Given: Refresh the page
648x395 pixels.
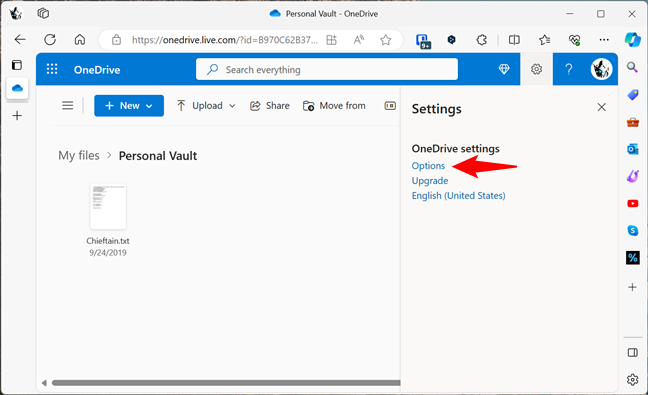Looking at the screenshot, I should pyautogui.click(x=50, y=40).
